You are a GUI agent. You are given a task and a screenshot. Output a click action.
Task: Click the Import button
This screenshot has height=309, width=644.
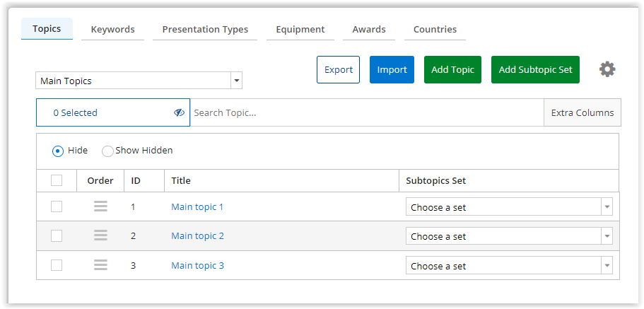point(392,70)
